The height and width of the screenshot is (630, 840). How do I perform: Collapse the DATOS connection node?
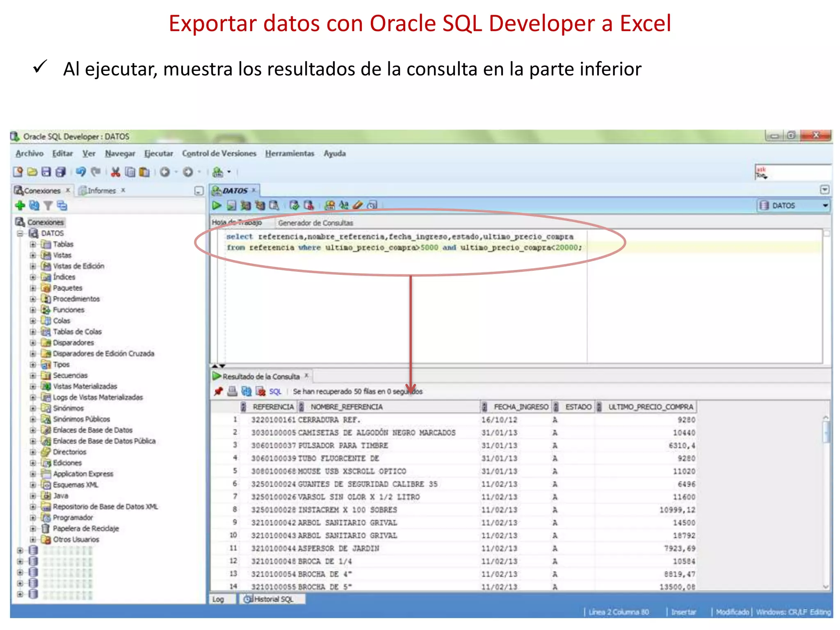[x=20, y=233]
